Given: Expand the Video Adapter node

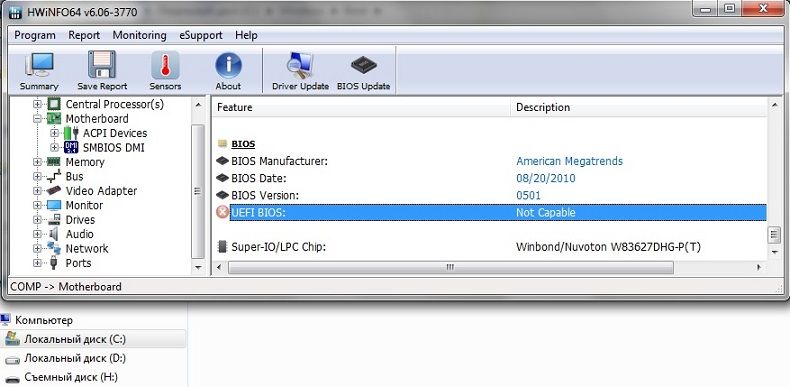Looking at the screenshot, I should pyautogui.click(x=37, y=191).
